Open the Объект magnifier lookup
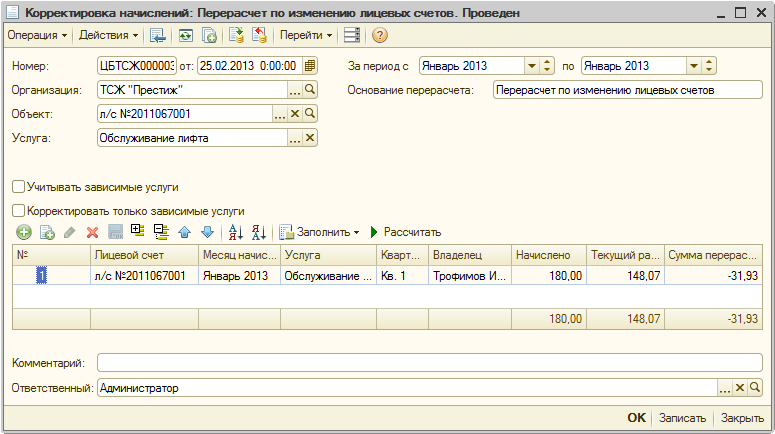 [310, 114]
